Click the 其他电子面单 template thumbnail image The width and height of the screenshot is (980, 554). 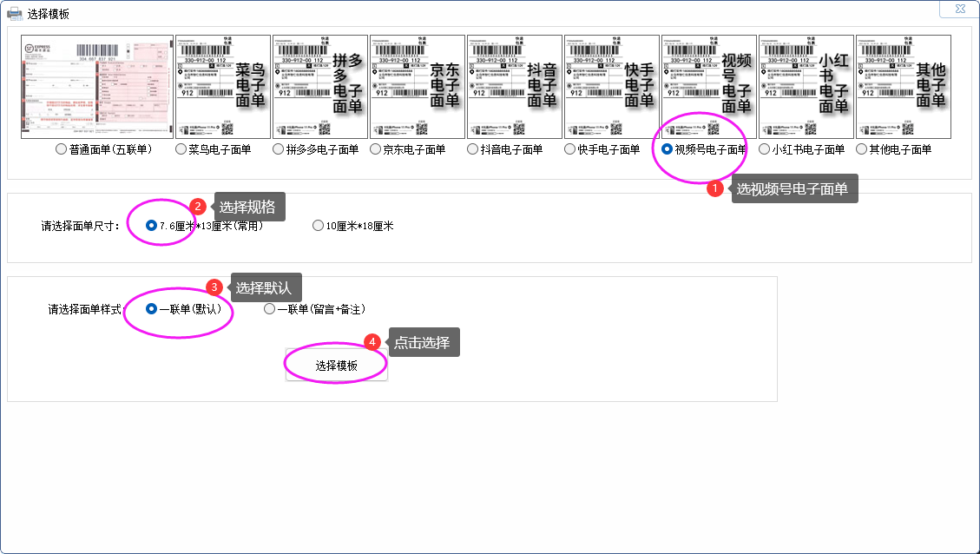click(903, 87)
